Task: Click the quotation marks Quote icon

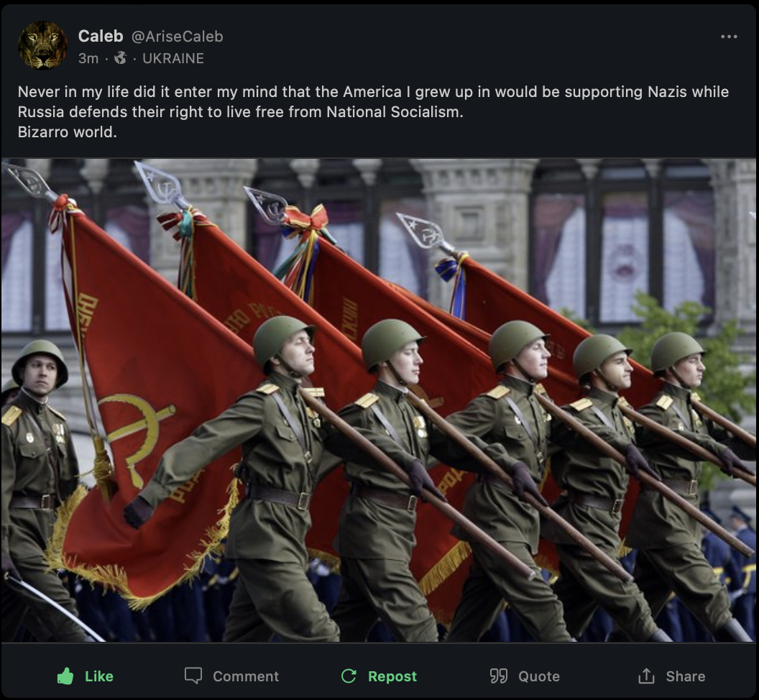Action: tap(499, 676)
